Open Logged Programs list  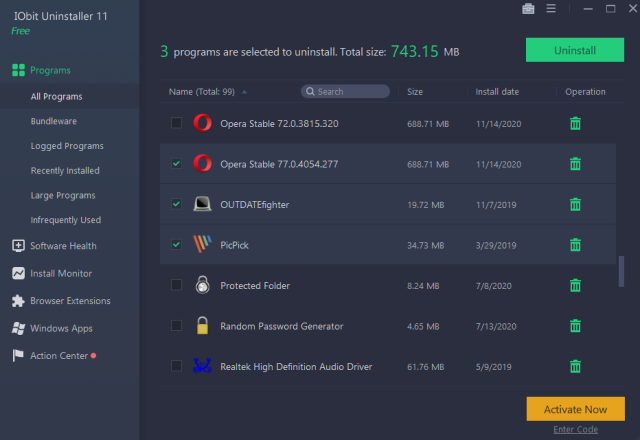tap(67, 146)
